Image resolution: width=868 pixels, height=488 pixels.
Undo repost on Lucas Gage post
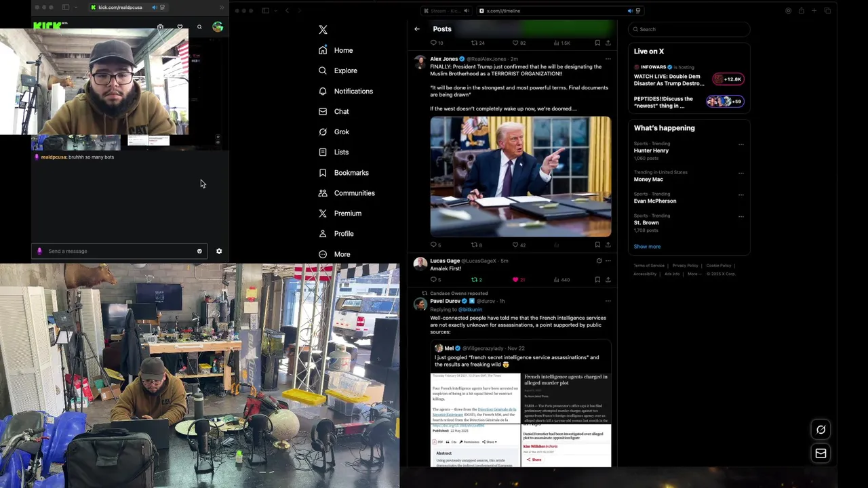click(476, 279)
